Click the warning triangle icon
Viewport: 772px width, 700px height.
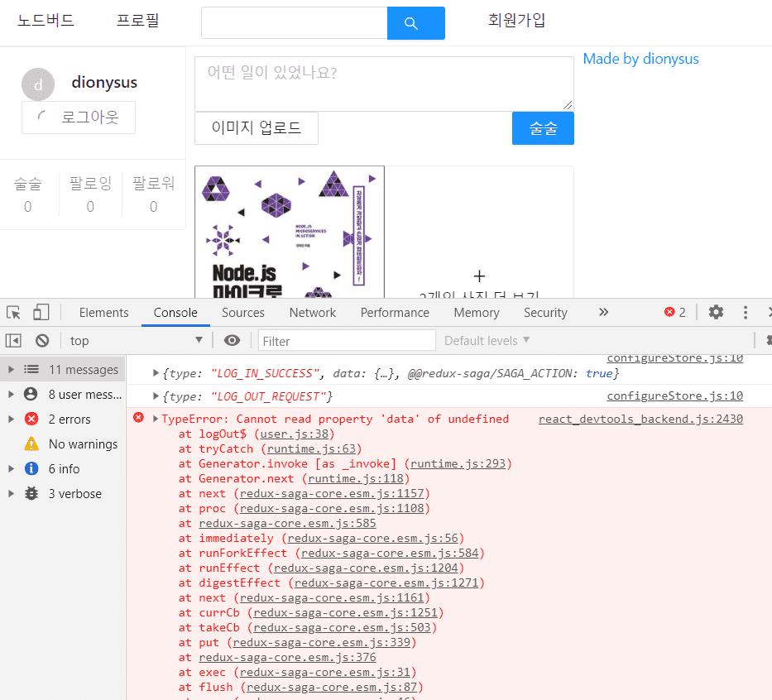31,444
